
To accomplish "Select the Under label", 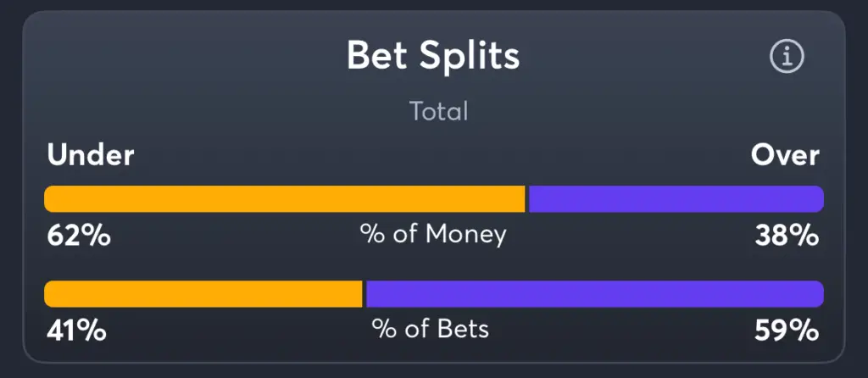I will 90,155.
